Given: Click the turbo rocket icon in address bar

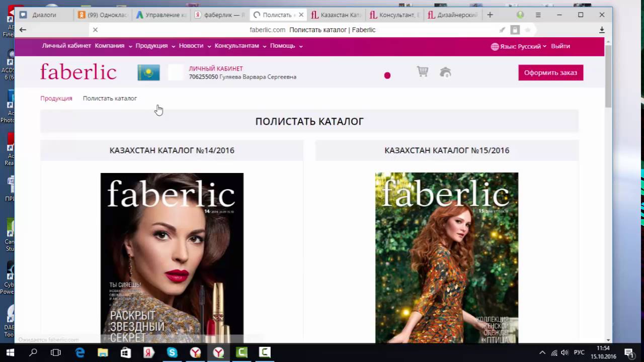Looking at the screenshot, I should (x=502, y=30).
